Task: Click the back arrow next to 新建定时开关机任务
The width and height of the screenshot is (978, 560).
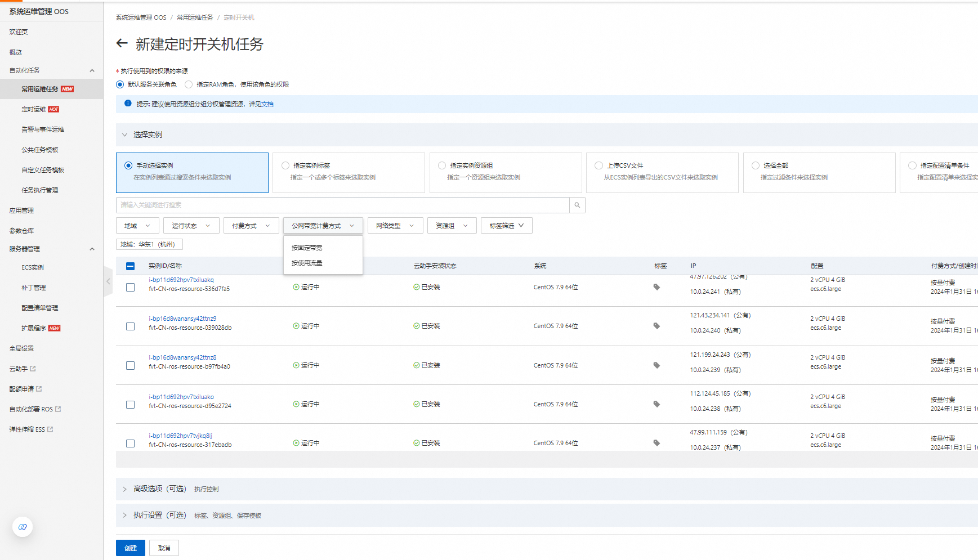Action: pyautogui.click(x=122, y=43)
